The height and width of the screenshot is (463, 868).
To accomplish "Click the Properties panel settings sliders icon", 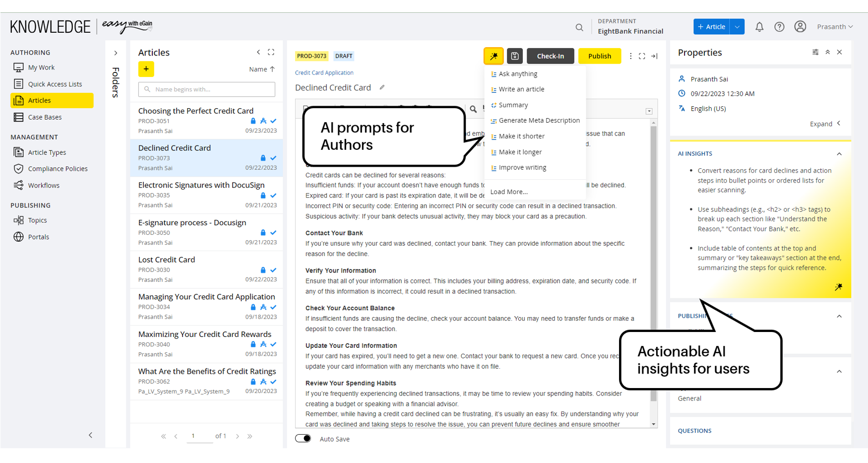I will tap(815, 52).
